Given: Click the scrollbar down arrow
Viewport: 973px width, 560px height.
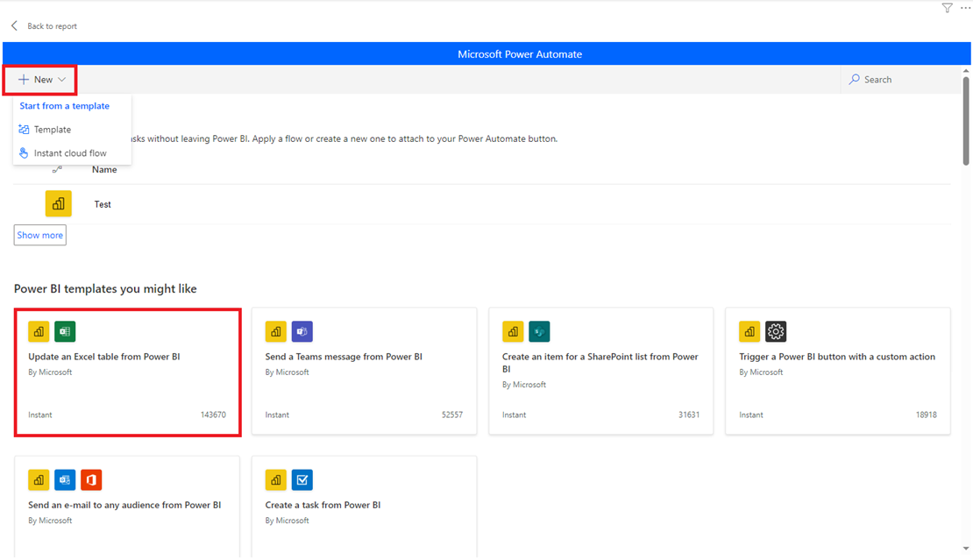Looking at the screenshot, I should (966, 549).
